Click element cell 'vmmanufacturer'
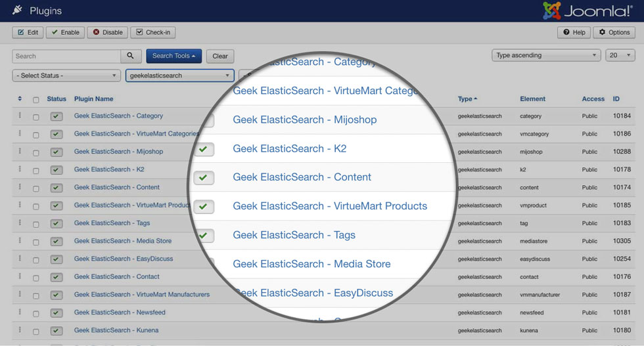644x346 pixels. [540, 295]
